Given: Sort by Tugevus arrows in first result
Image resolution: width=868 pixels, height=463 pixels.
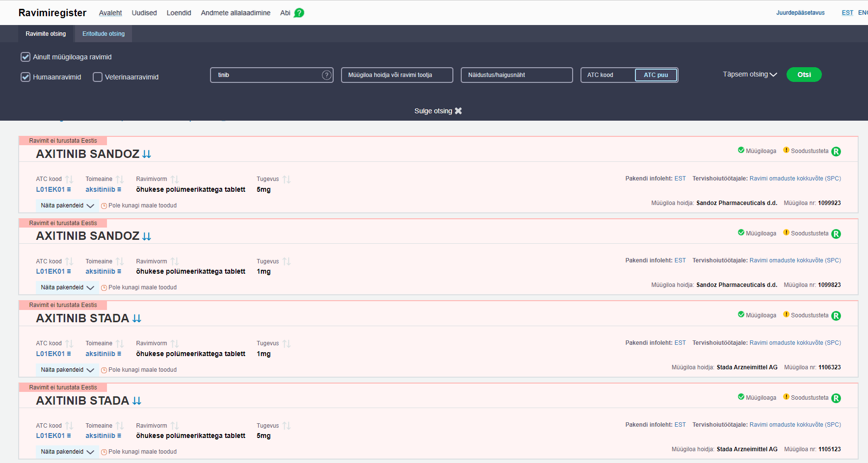Looking at the screenshot, I should click(287, 180).
